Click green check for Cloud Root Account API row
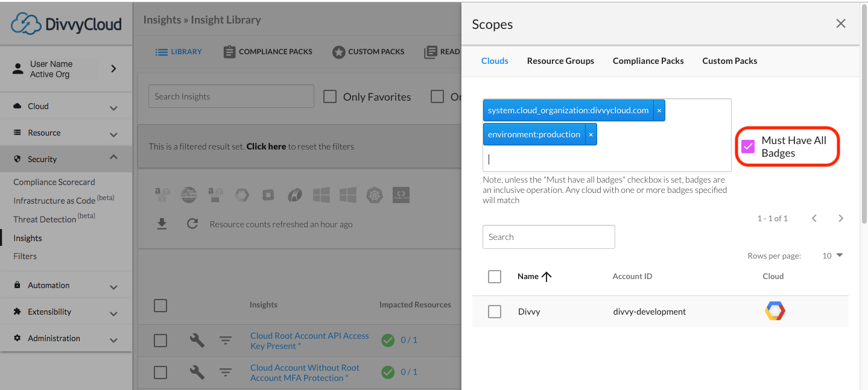Viewport: 868px width, 390px height. (388, 341)
